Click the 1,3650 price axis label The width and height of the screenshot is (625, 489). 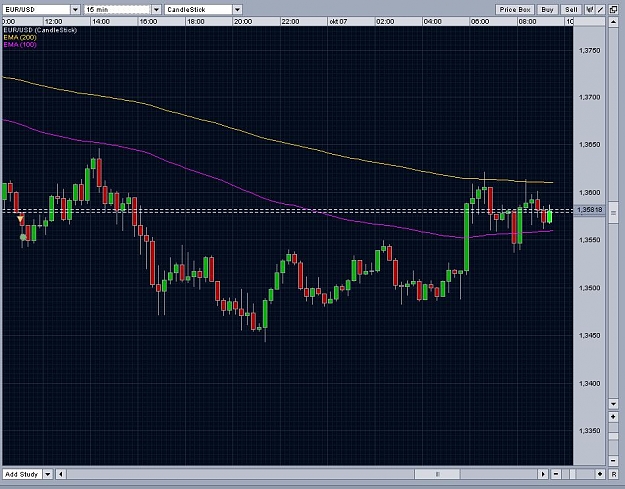[589, 145]
